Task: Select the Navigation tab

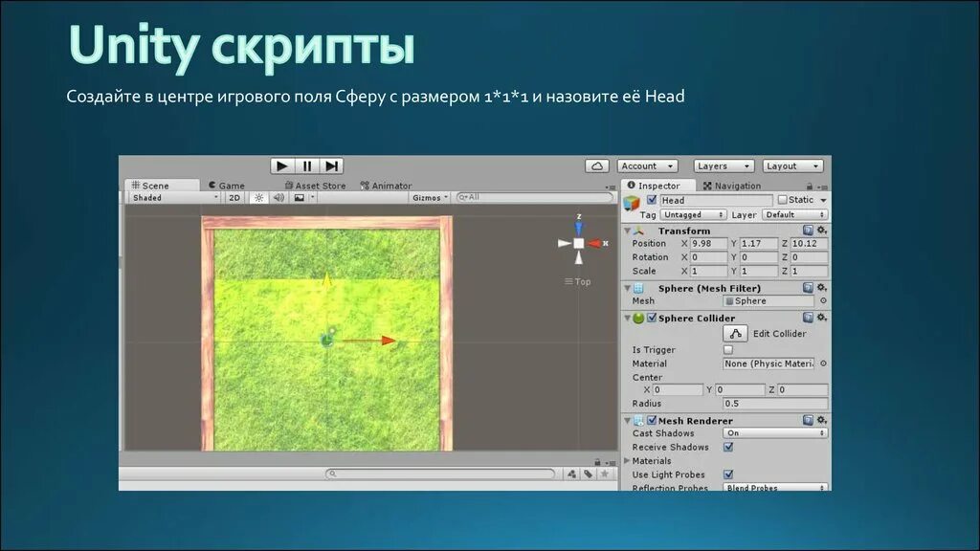Action: click(732, 186)
